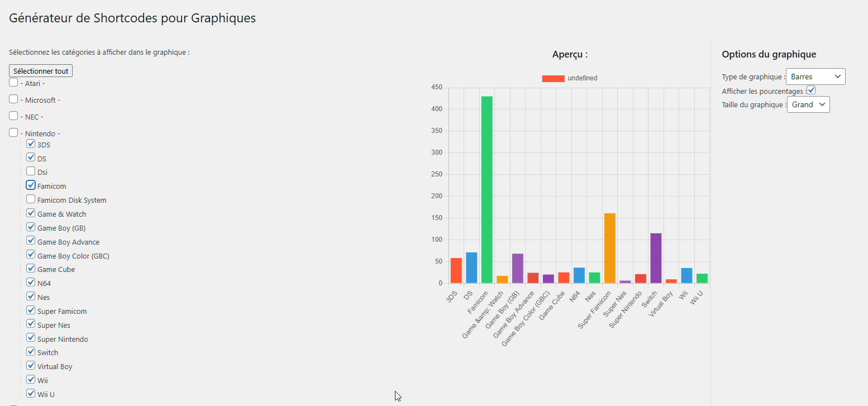868x406 pixels.
Task: Check the Atari category checkbox
Action: pyautogui.click(x=13, y=83)
